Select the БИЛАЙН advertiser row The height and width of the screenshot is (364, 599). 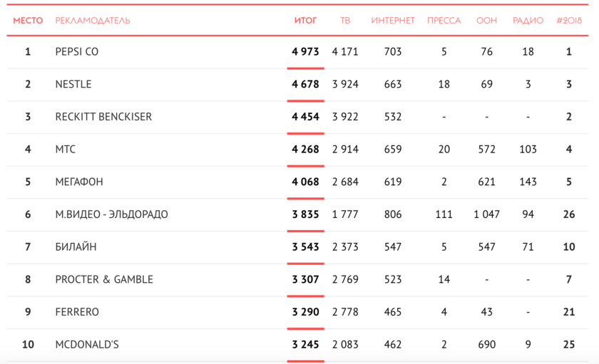[x=76, y=247]
